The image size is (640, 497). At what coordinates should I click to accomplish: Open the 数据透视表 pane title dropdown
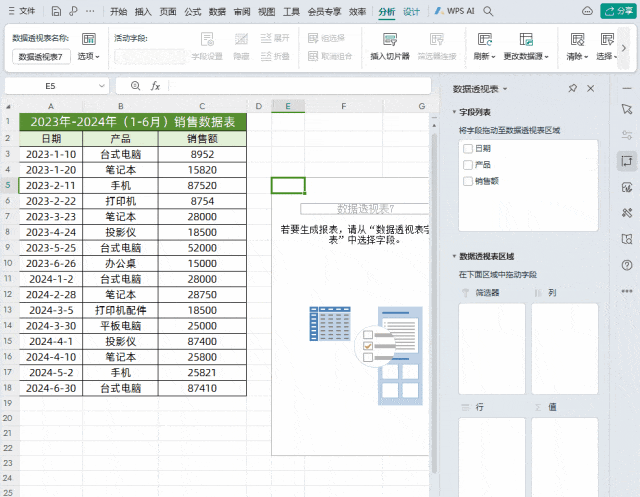pos(505,89)
